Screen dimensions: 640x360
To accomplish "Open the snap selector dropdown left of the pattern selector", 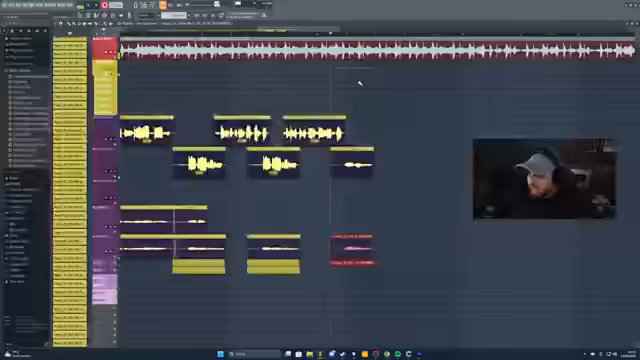I will [x=147, y=16].
